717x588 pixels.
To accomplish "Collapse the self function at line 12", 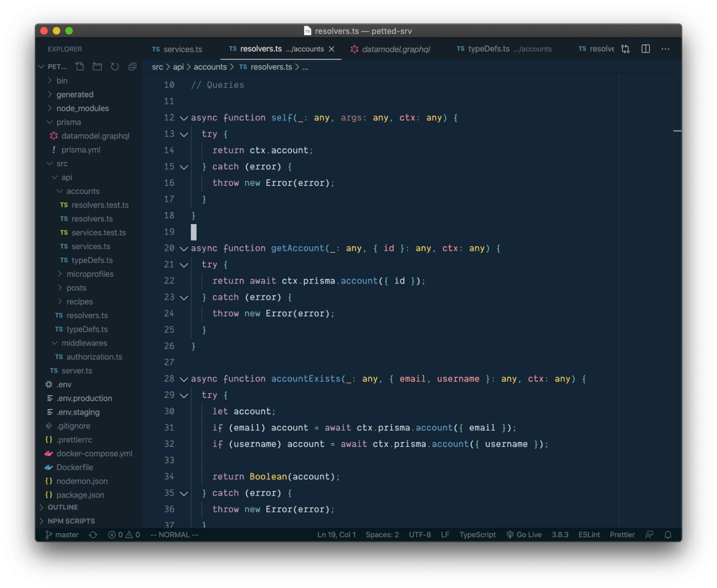I will click(x=184, y=118).
